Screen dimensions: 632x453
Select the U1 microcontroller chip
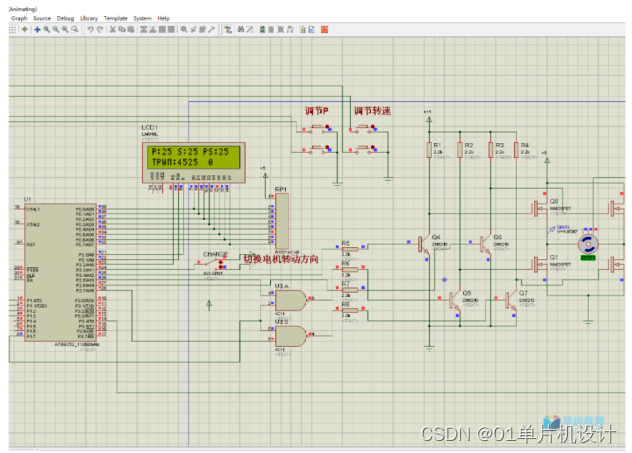(60, 272)
